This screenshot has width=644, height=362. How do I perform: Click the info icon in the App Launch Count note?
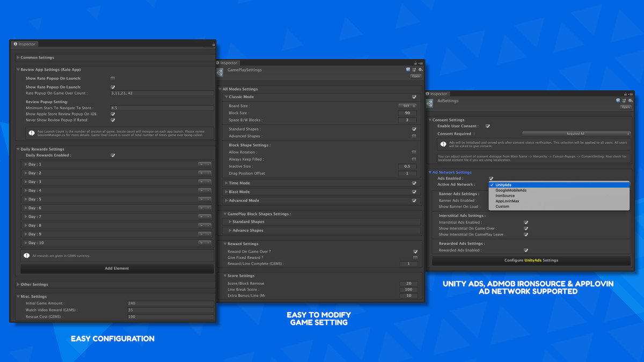click(x=32, y=132)
